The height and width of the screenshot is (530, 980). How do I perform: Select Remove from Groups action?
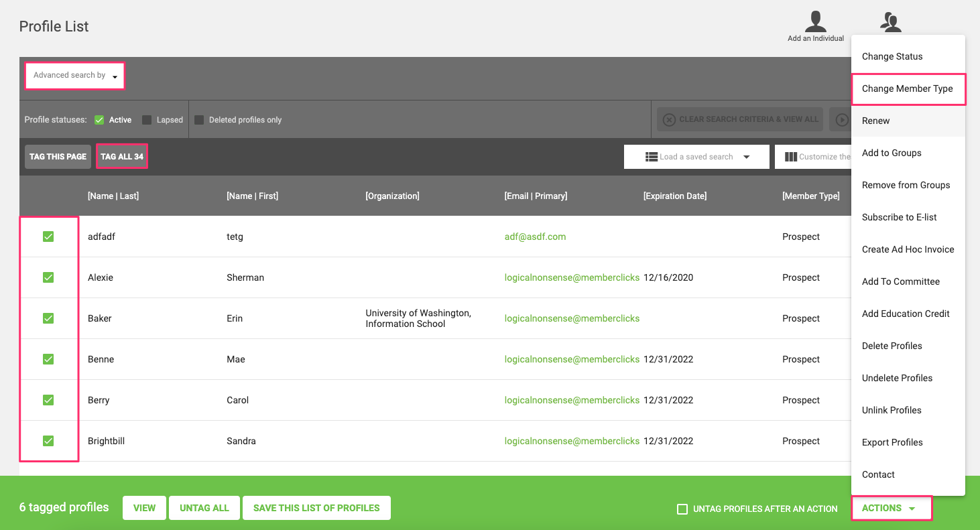point(908,185)
